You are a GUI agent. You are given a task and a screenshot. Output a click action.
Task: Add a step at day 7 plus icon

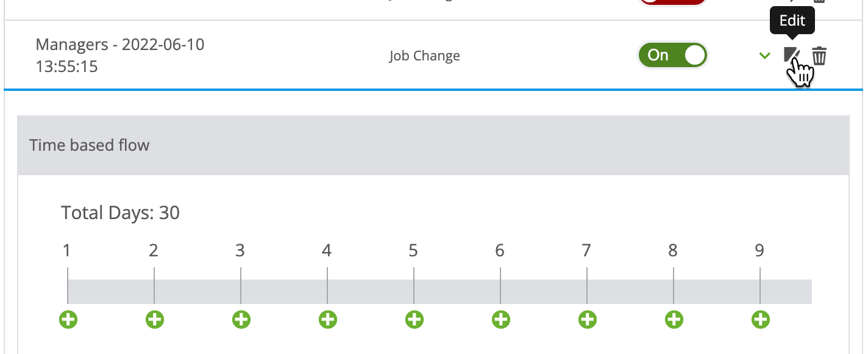[x=587, y=319]
